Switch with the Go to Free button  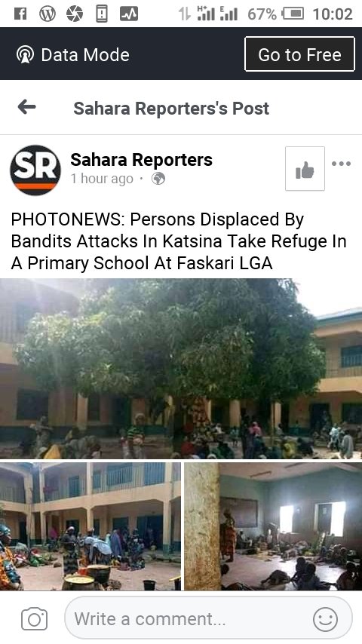coord(299,54)
